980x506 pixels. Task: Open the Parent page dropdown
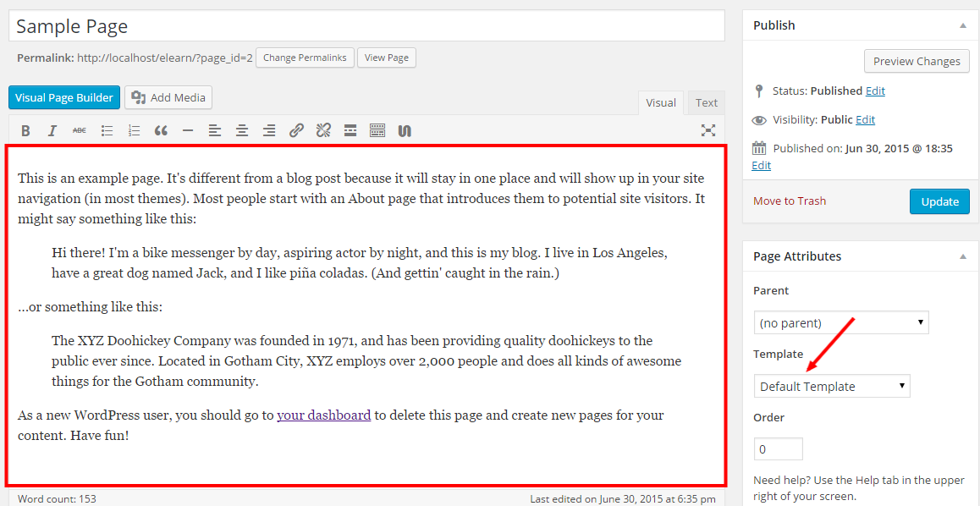pyautogui.click(x=840, y=322)
